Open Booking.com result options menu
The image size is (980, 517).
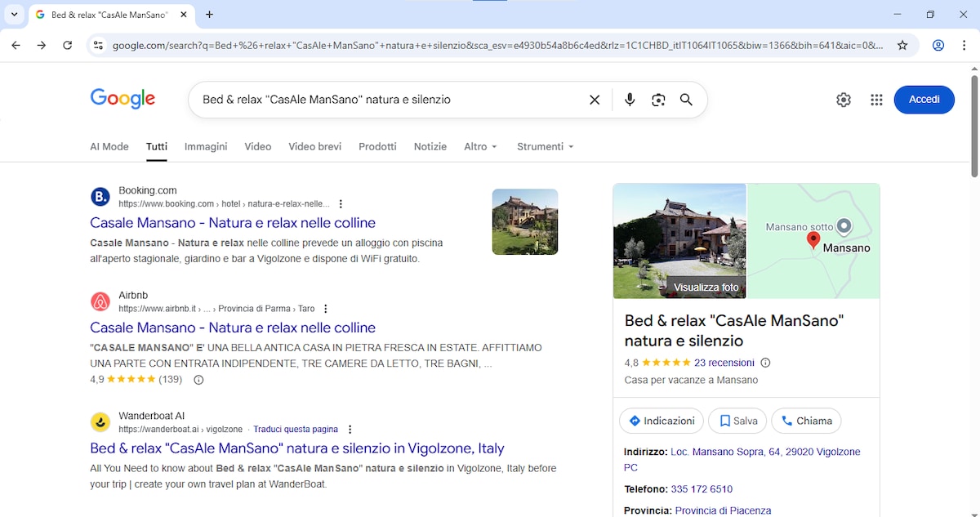point(341,204)
